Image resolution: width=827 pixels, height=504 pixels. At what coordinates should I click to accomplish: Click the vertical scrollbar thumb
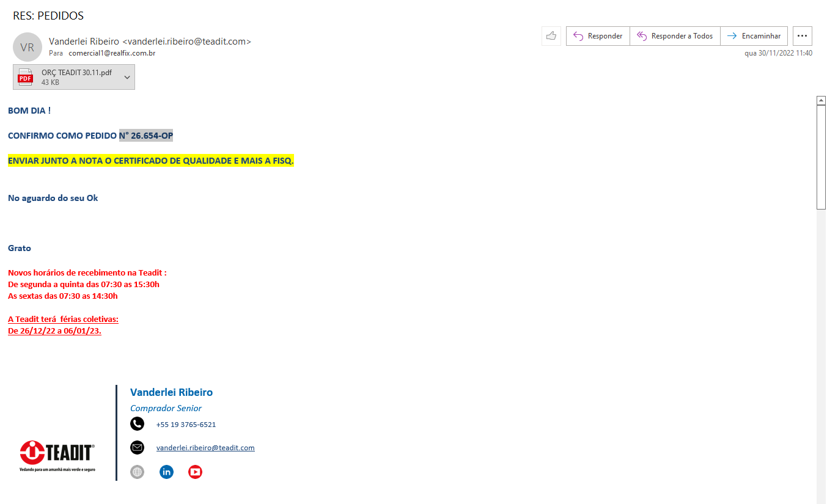coord(821,158)
